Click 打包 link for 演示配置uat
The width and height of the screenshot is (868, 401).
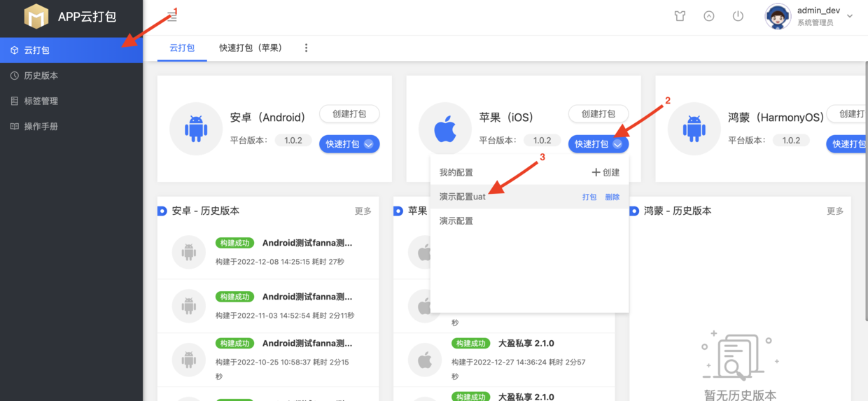point(589,197)
